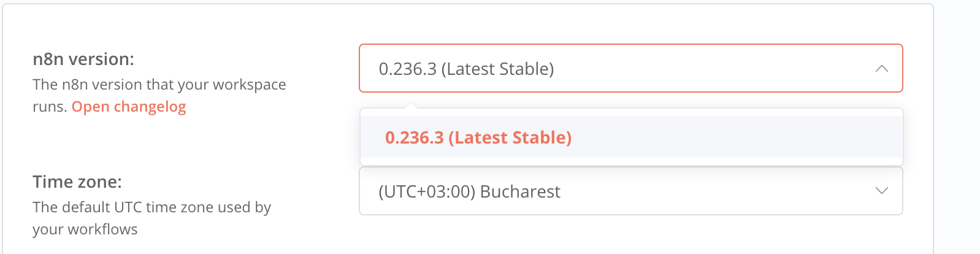The image size is (980, 254).
Task: Expand the Time zone dropdown
Action: [630, 191]
